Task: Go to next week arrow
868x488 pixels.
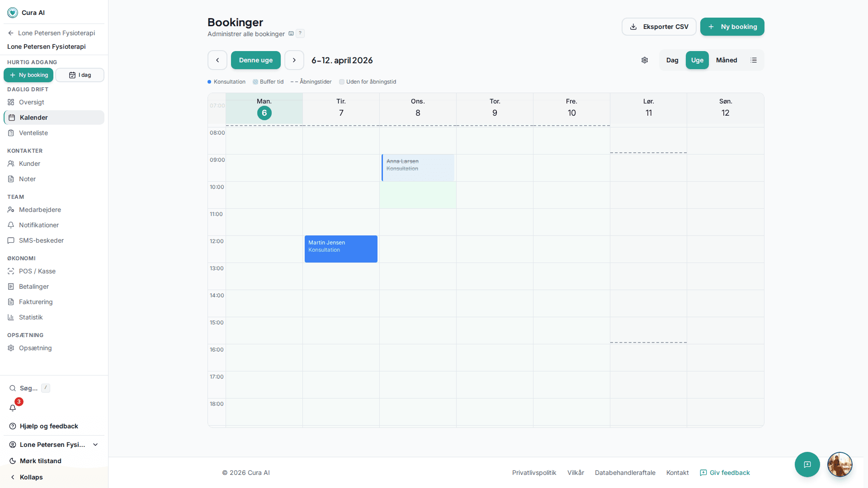Action: click(x=294, y=60)
